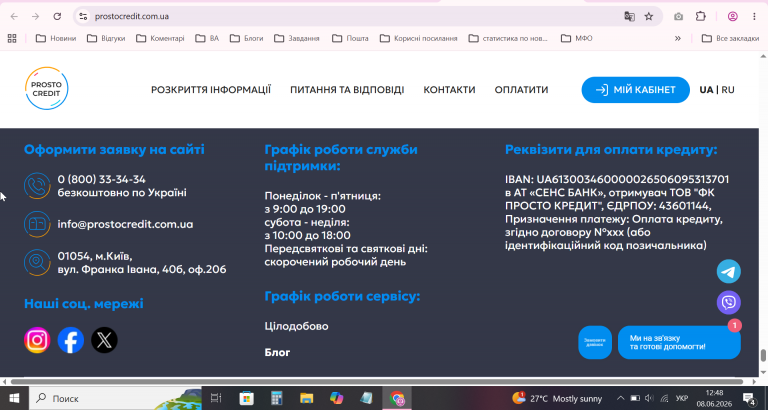Open the РОЗКРИТТЯ ІНФОРМАЦІЇ menu
This screenshot has width=768, height=410.
[x=211, y=90]
